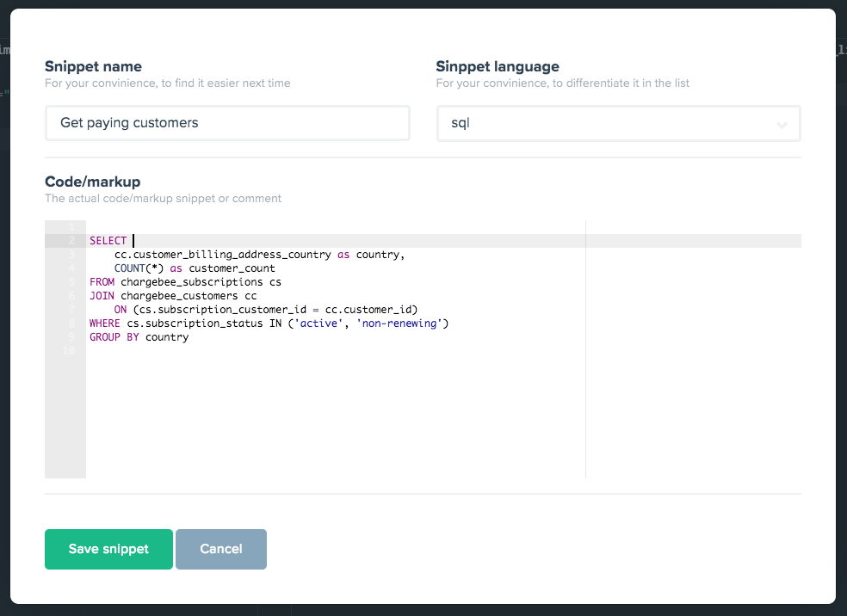Click the COUNT(*) function in code
This screenshot has width=847, height=616.
point(139,268)
